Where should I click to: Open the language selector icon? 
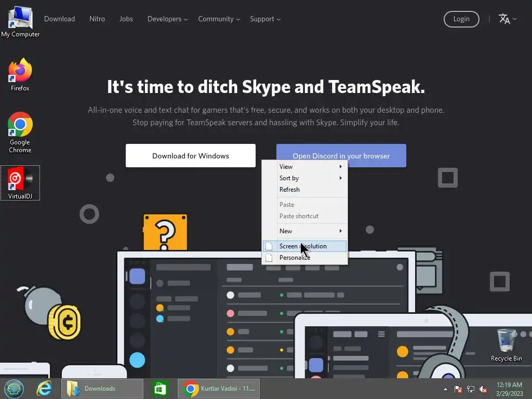pos(507,19)
